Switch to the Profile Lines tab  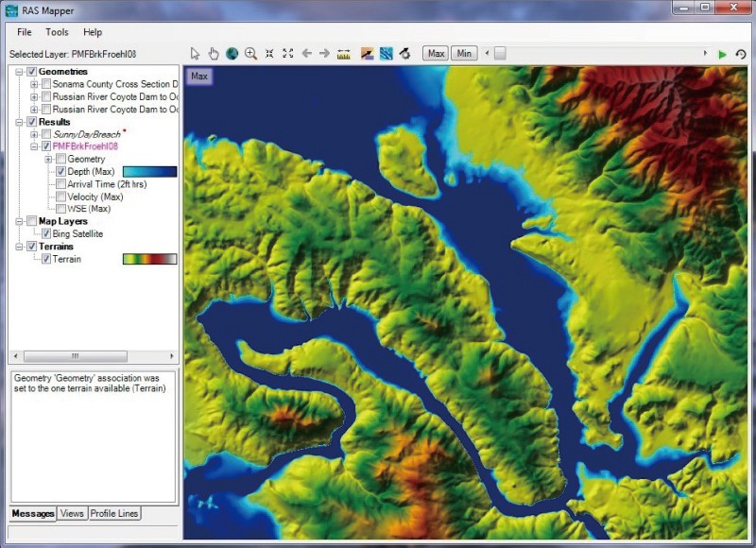(x=114, y=513)
